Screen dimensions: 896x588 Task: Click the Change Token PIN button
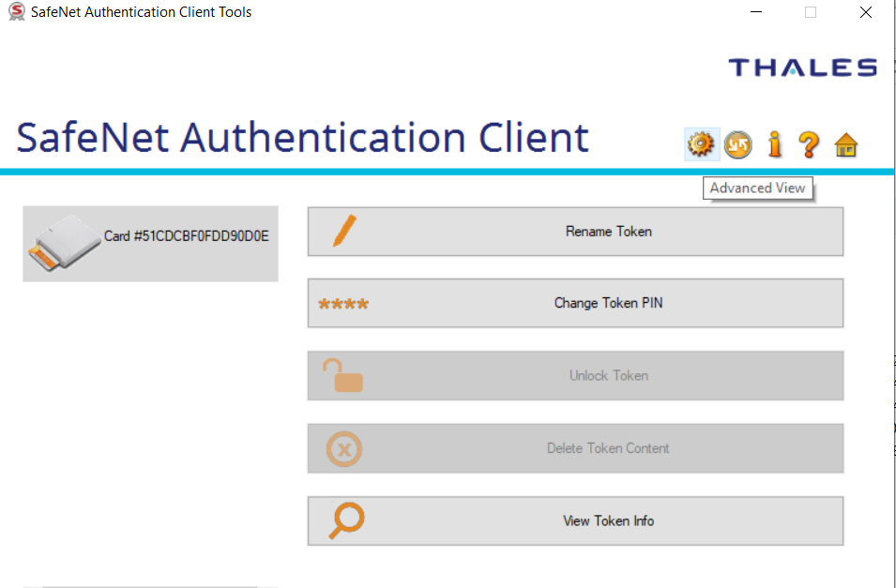tap(575, 303)
